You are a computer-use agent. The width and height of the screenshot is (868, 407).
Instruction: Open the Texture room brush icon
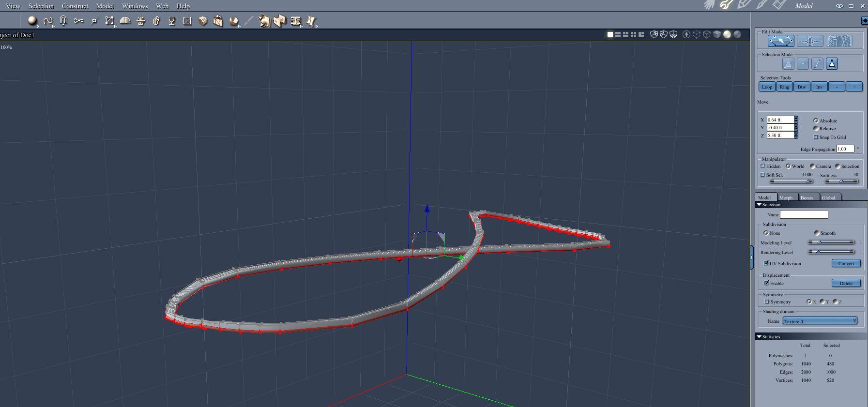761,5
